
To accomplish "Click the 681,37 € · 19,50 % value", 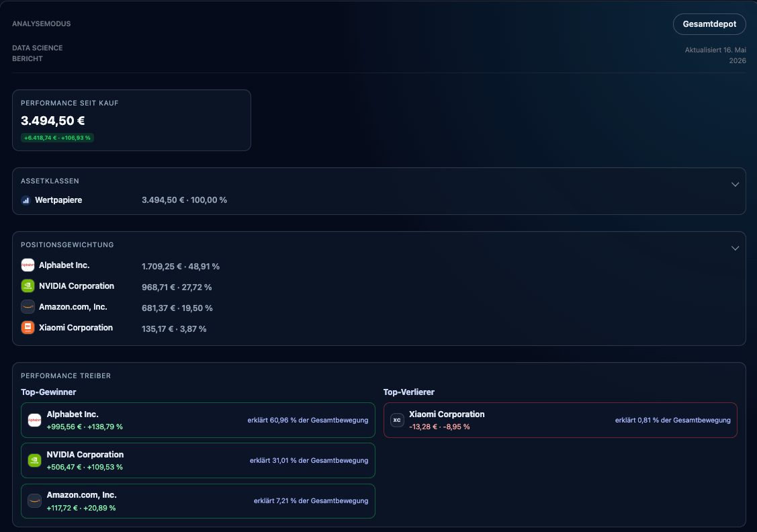I will coord(177,308).
